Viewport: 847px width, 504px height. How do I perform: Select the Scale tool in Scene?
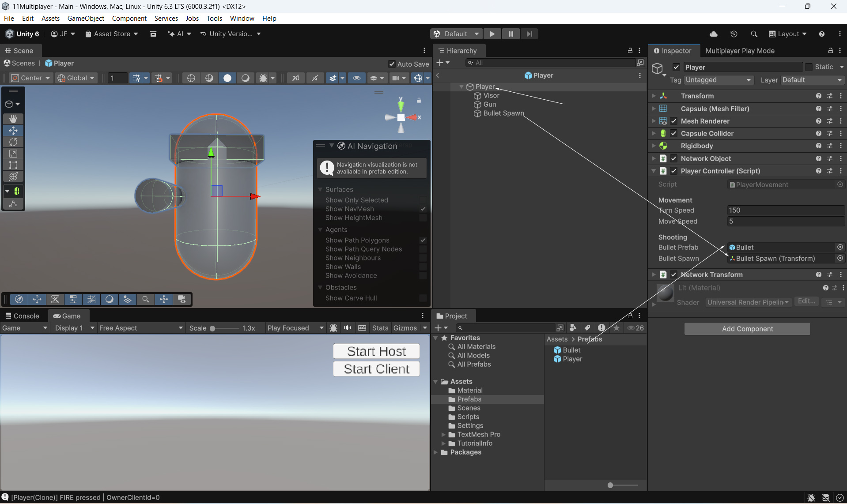click(13, 154)
